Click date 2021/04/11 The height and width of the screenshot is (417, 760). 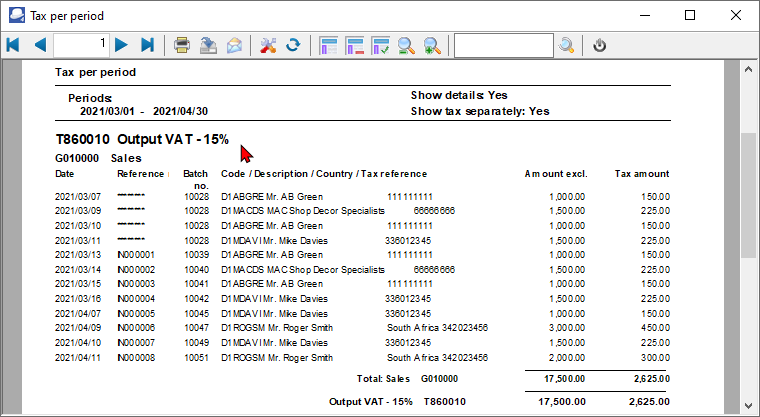coord(78,358)
